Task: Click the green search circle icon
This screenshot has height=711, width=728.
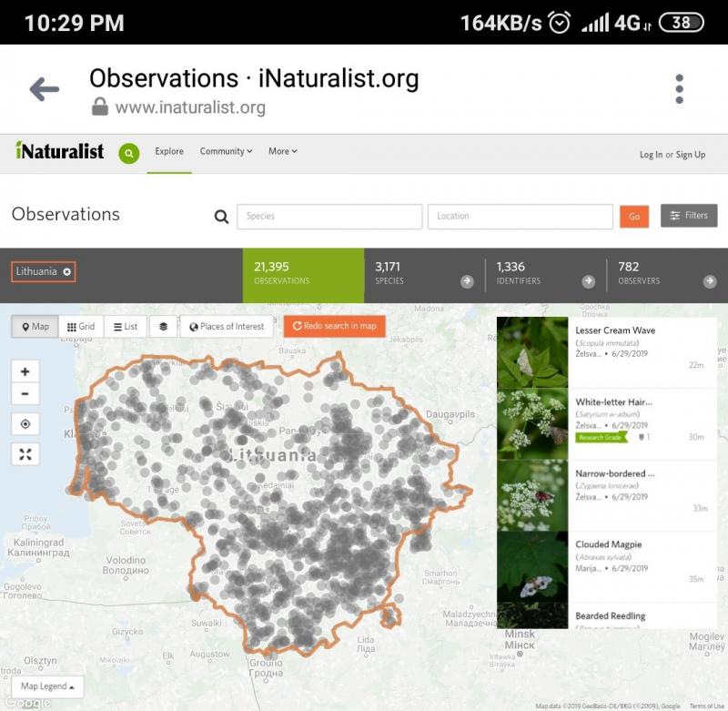Action: pyautogui.click(x=129, y=153)
